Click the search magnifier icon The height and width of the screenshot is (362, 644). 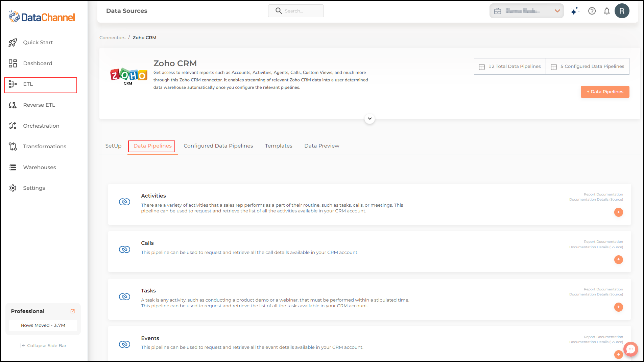[279, 11]
